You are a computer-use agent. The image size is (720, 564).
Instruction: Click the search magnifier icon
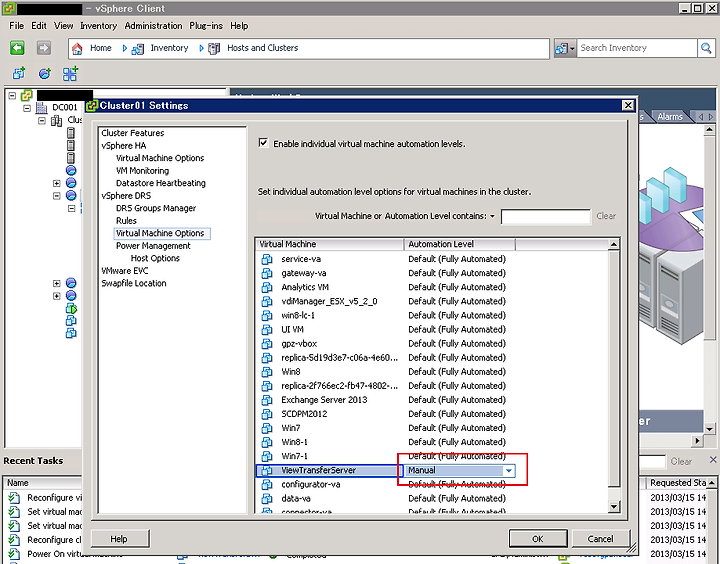[x=706, y=48]
